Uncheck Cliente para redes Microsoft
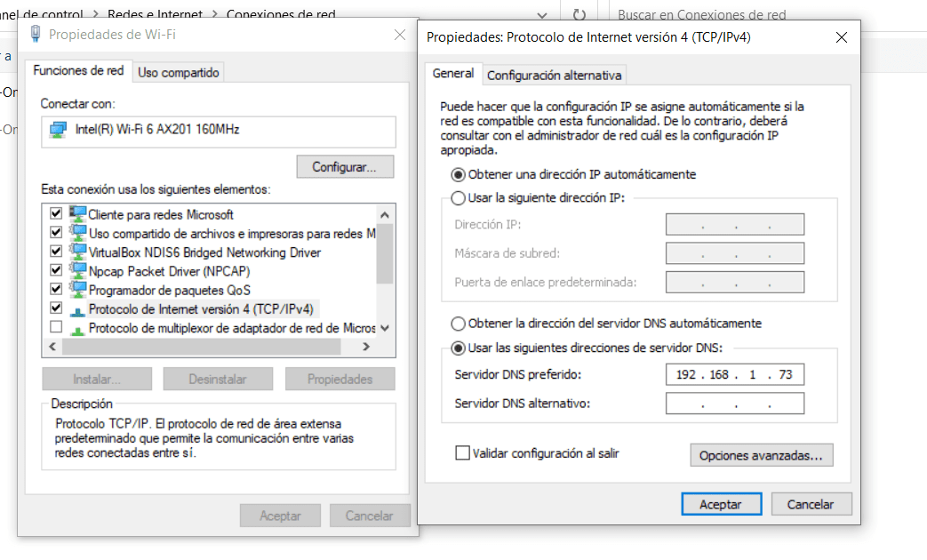This screenshot has width=927, height=560. (x=56, y=212)
